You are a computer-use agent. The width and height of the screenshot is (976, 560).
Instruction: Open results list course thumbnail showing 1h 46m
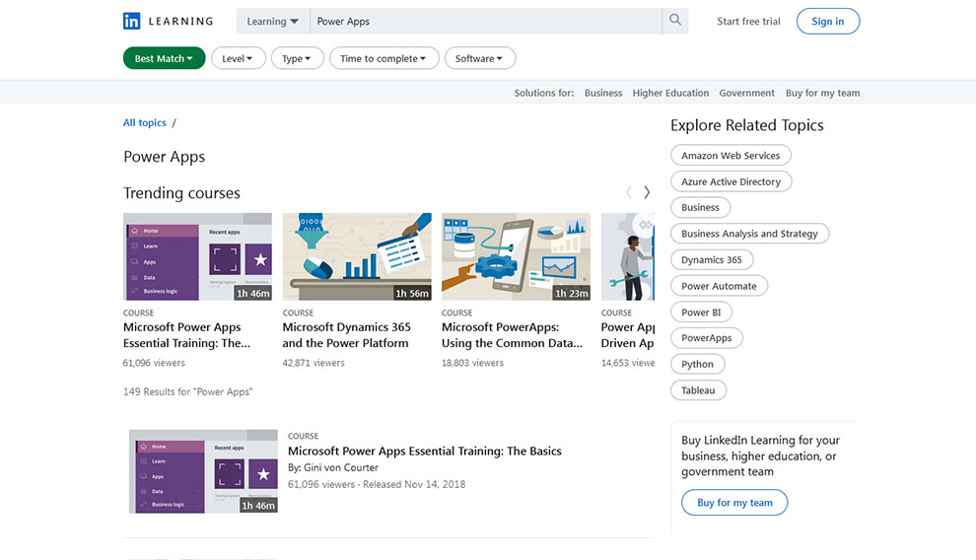[x=203, y=471]
